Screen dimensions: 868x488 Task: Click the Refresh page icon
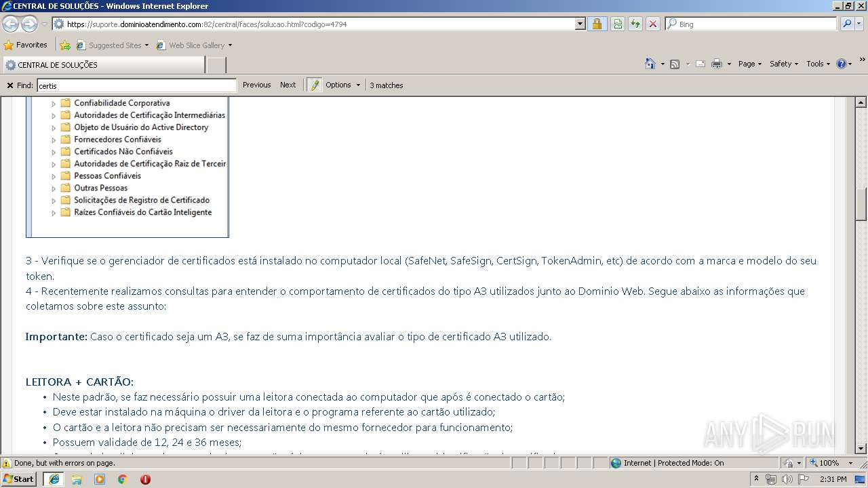coord(635,24)
